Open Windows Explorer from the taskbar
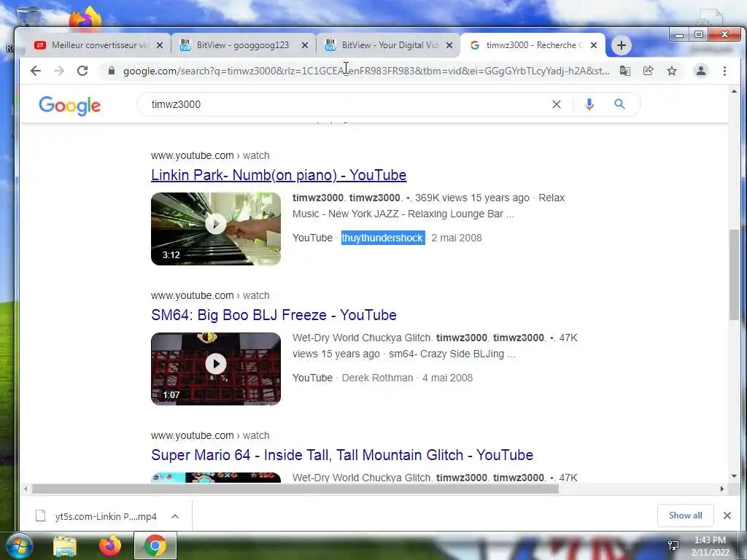 point(65,545)
